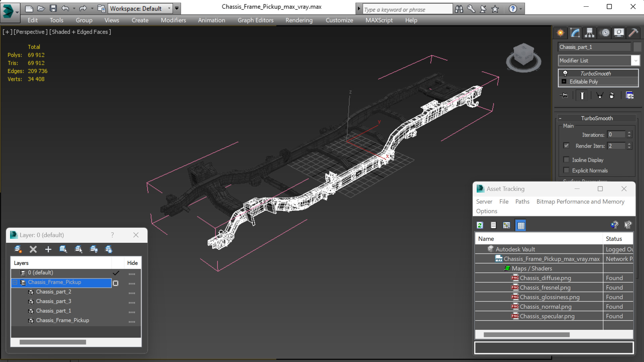Click Save File icon in title toolbar
The image size is (644, 362).
[53, 8]
